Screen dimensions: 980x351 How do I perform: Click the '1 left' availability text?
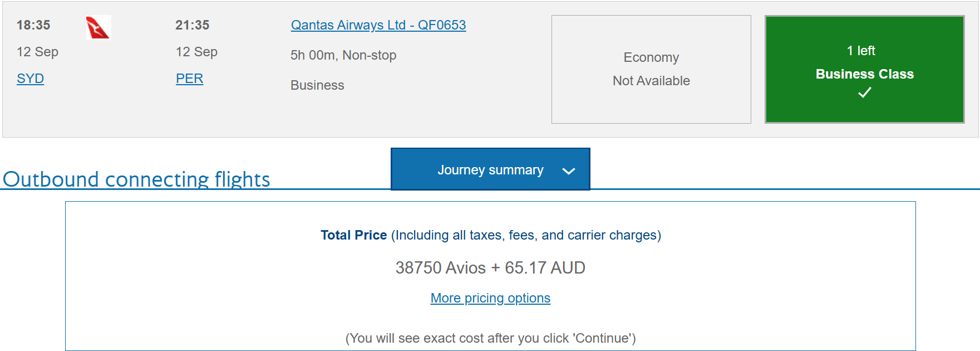click(x=860, y=51)
